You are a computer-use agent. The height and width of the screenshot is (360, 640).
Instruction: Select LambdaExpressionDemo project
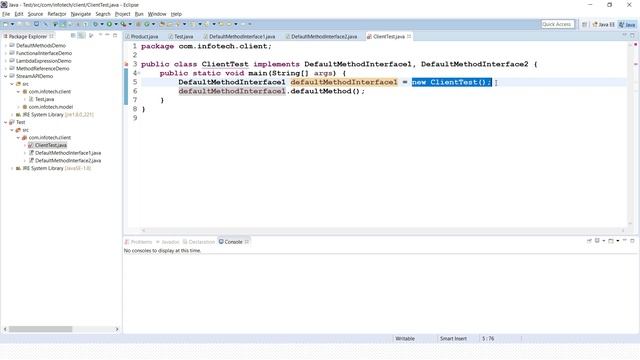(43, 61)
